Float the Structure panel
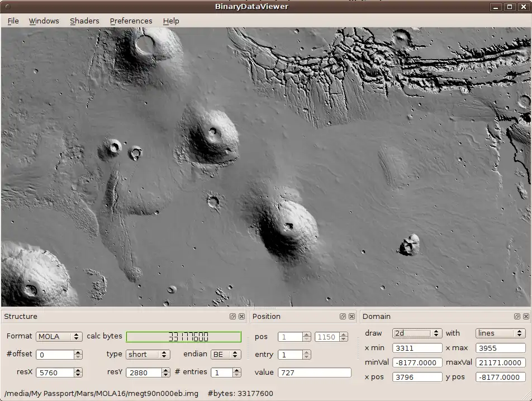The height and width of the screenshot is (401, 532). 232,316
